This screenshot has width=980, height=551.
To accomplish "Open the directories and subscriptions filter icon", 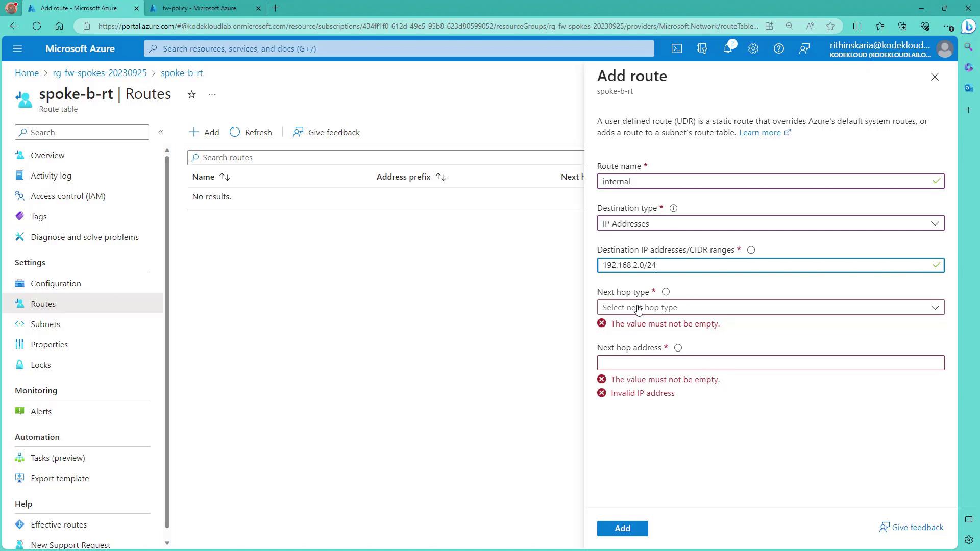I will click(702, 49).
